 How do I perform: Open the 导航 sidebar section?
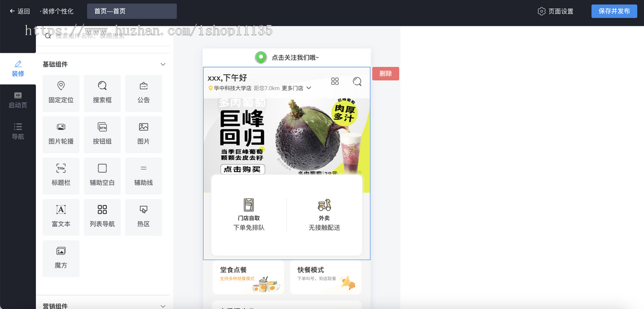point(18,131)
